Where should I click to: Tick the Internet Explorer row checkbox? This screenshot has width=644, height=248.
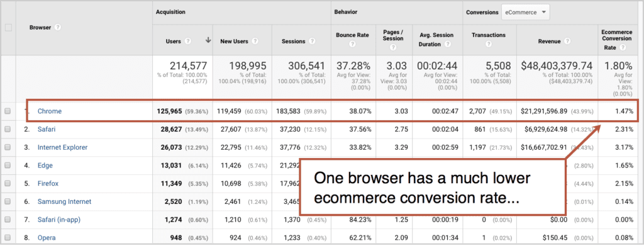(x=8, y=147)
